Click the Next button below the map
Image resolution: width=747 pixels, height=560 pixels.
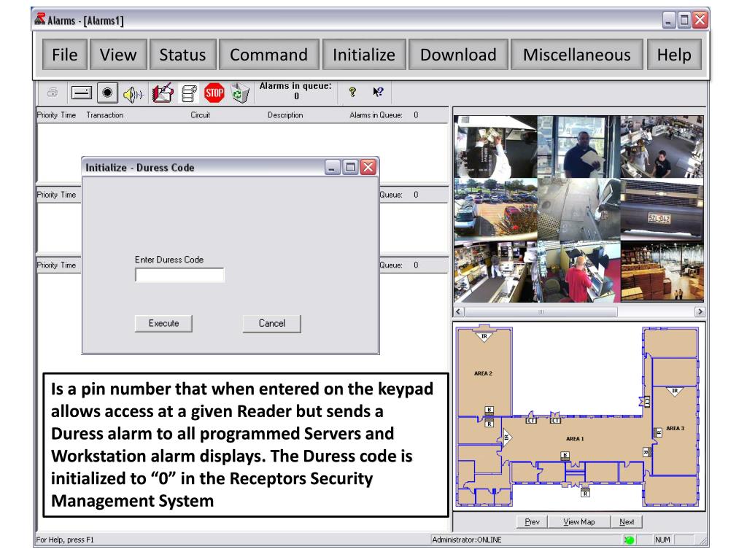point(626,521)
